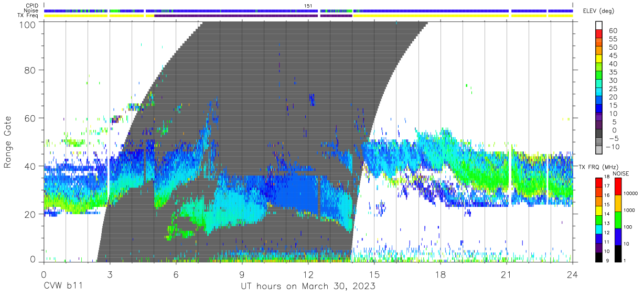This screenshot has width=644, height=297.
Task: Click the 24 tick label on UT hours axis
Action: [573, 274]
